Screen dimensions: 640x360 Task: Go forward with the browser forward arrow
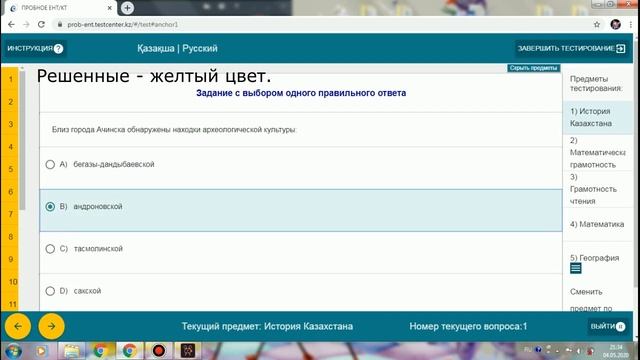[x=26, y=24]
